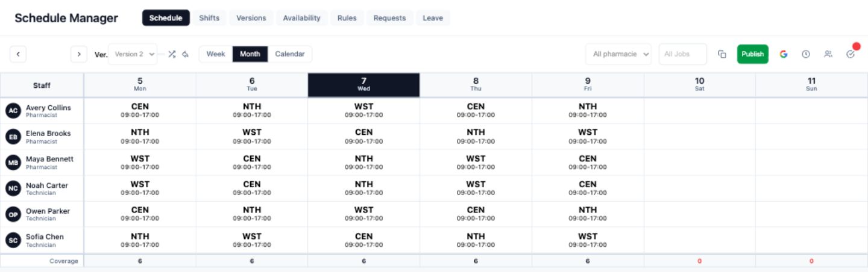Click the Staff column header
This screenshot has height=272, width=868.
42,85
